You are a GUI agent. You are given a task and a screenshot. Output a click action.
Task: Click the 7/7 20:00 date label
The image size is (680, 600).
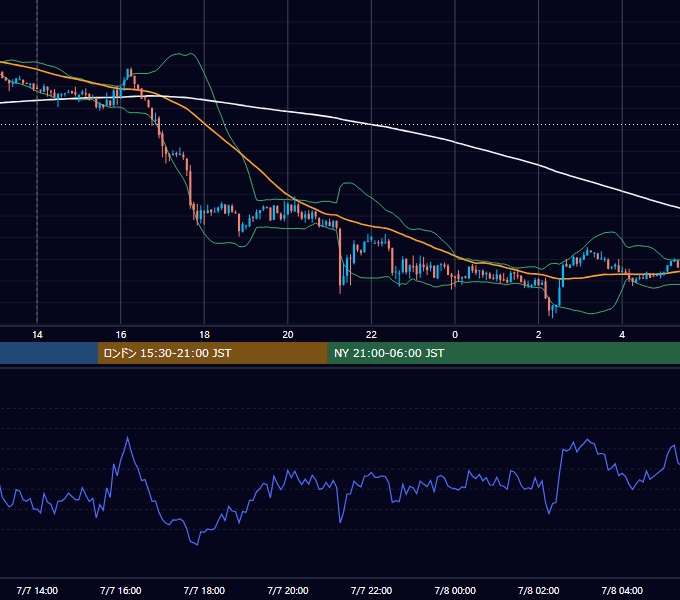288,590
